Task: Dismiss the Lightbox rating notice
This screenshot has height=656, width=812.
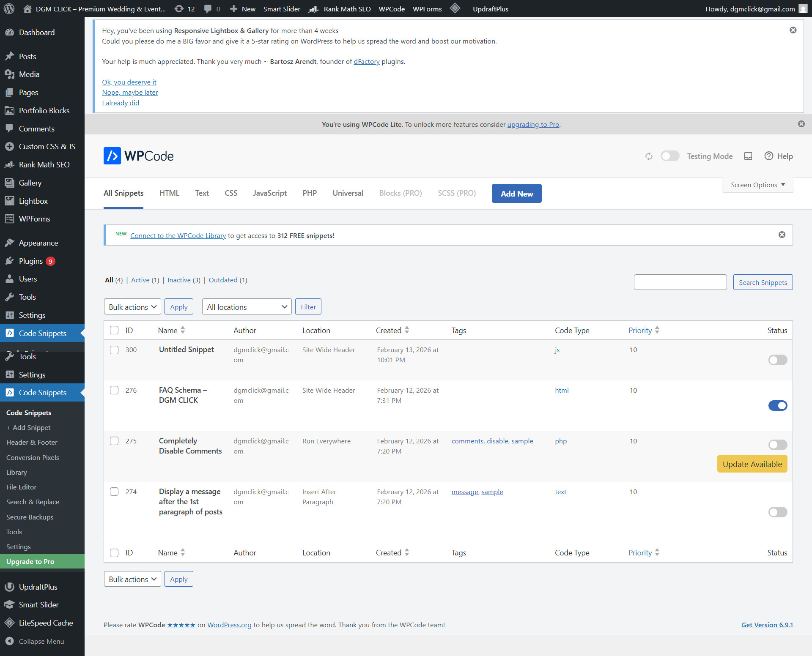Action: coord(793,30)
